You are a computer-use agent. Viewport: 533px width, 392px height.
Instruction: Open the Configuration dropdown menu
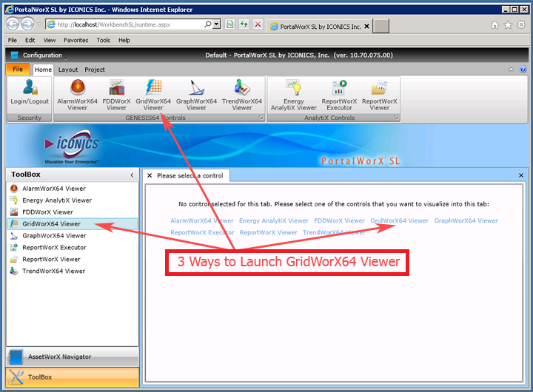click(42, 55)
